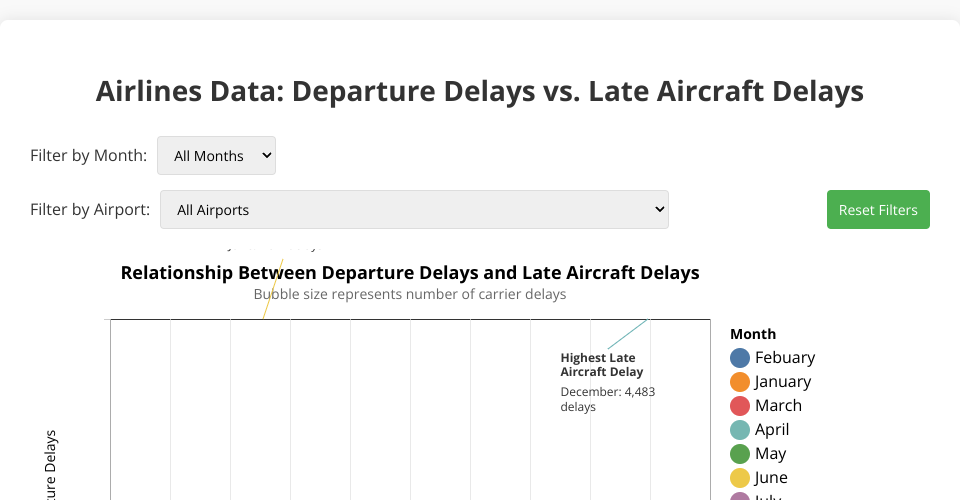The width and height of the screenshot is (960, 500).
Task: Click the blue Febuary legend circle
Action: point(740,358)
